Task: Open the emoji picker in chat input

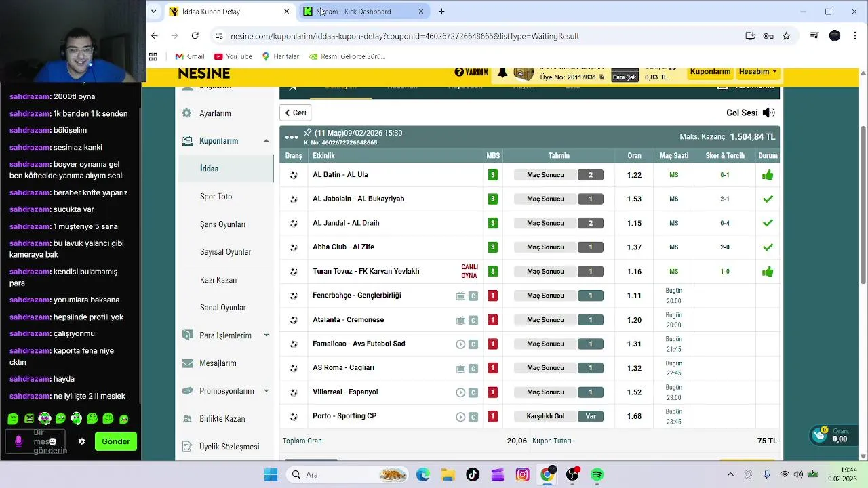Action: 52,441
